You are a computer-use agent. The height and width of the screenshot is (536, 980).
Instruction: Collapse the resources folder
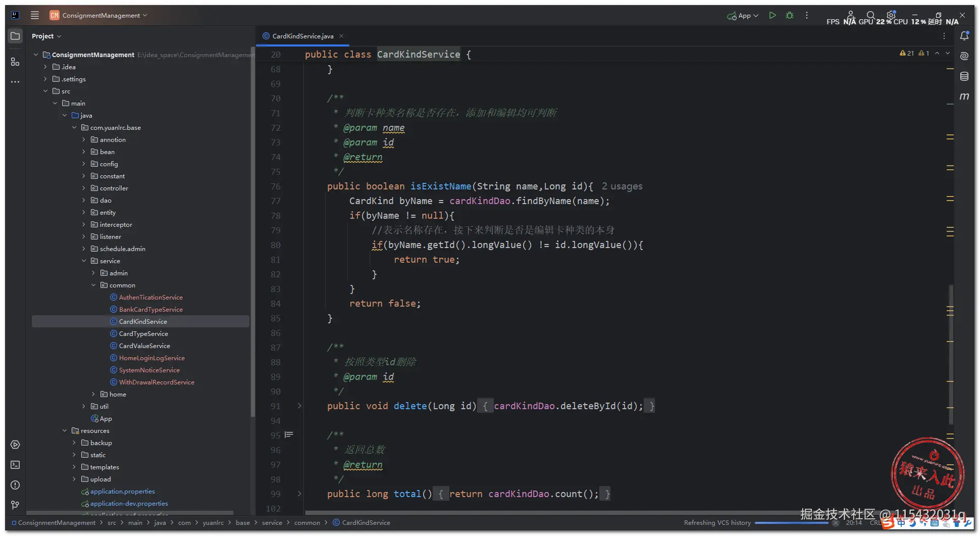65,430
